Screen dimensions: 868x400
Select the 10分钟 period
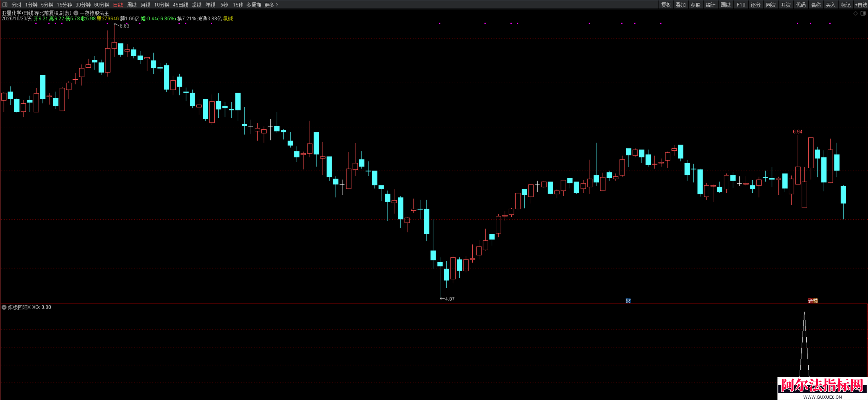[162, 5]
